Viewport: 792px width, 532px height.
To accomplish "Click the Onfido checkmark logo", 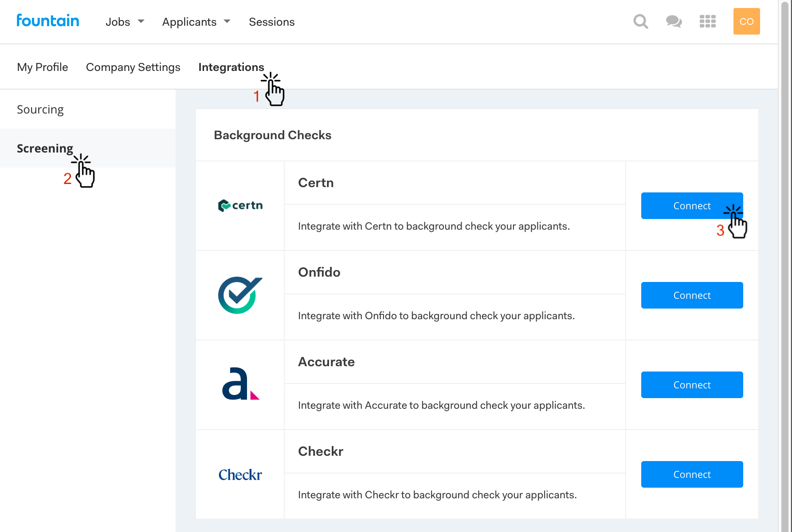I will pyautogui.click(x=240, y=295).
